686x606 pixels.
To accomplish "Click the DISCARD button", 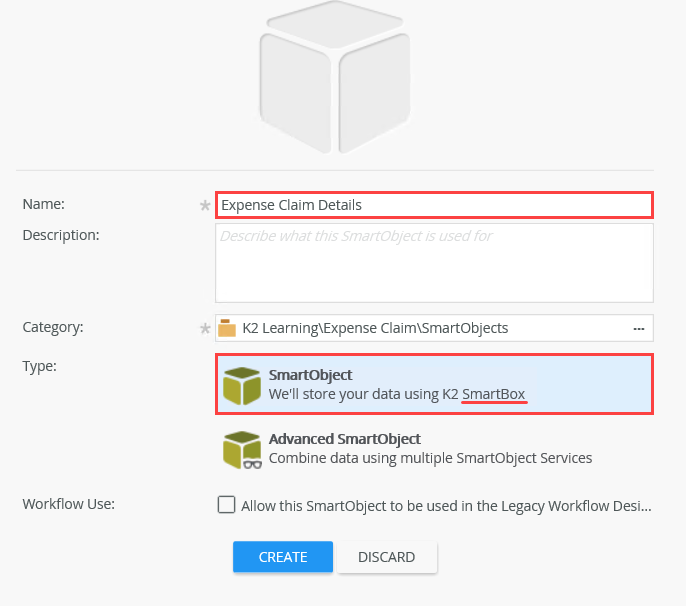I will pyautogui.click(x=387, y=557).
